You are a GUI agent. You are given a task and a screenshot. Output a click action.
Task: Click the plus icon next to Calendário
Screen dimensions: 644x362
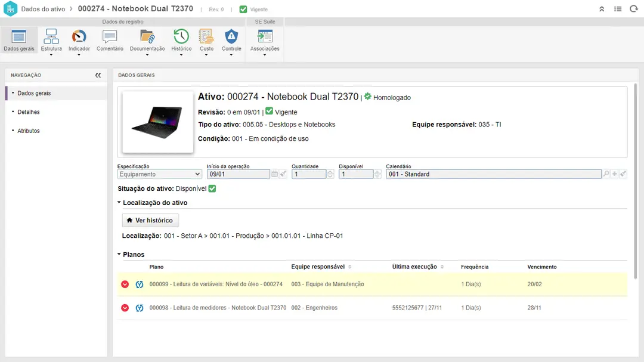point(614,174)
